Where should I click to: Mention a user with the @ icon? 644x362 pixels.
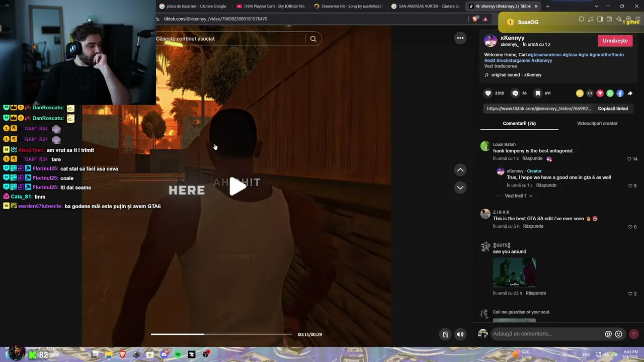[608, 334]
